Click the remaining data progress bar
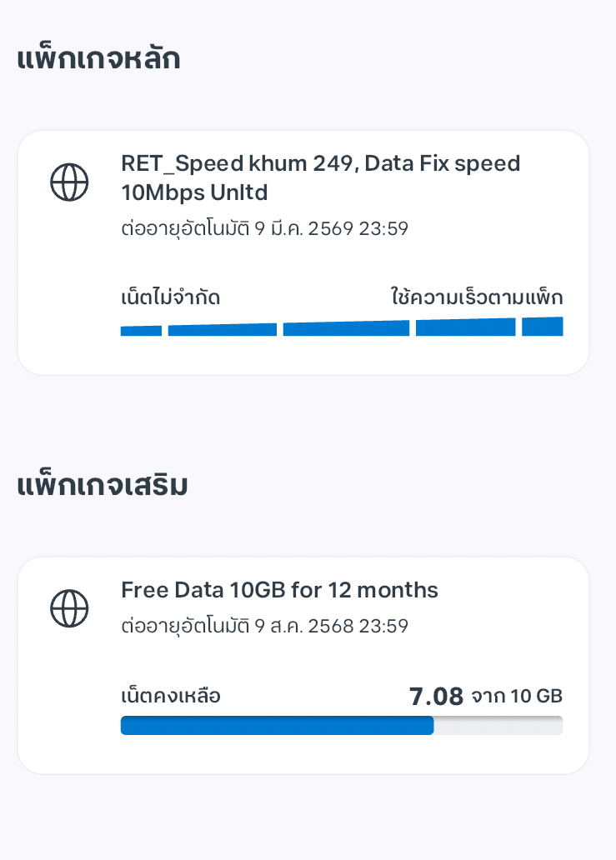Screen dimensions: 616x860 (x=342, y=725)
